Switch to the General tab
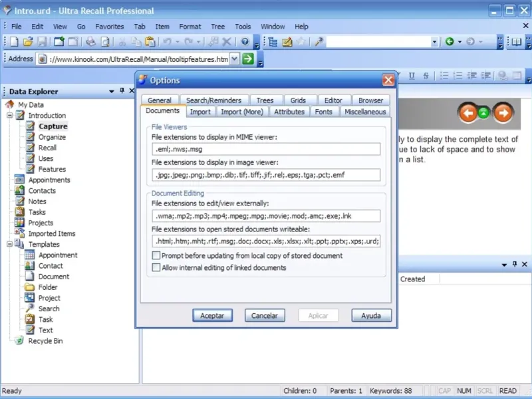Image resolution: width=532 pixels, height=399 pixels. [x=160, y=100]
